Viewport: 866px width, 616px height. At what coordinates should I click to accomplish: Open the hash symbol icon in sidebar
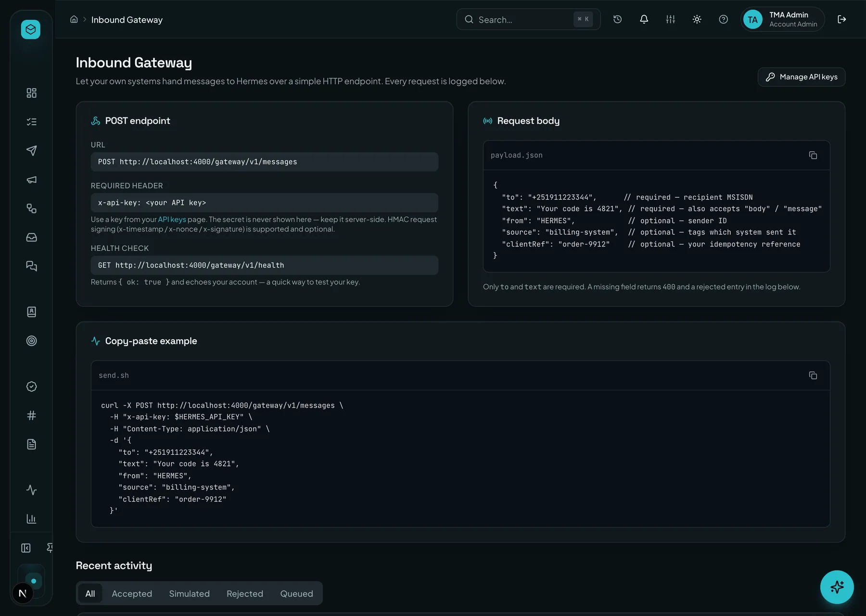pyautogui.click(x=31, y=415)
